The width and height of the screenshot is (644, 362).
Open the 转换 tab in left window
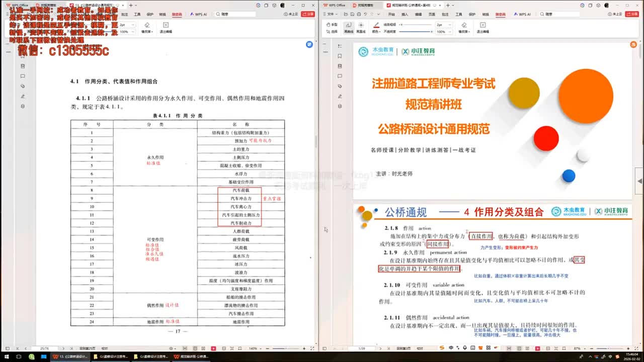163,15
